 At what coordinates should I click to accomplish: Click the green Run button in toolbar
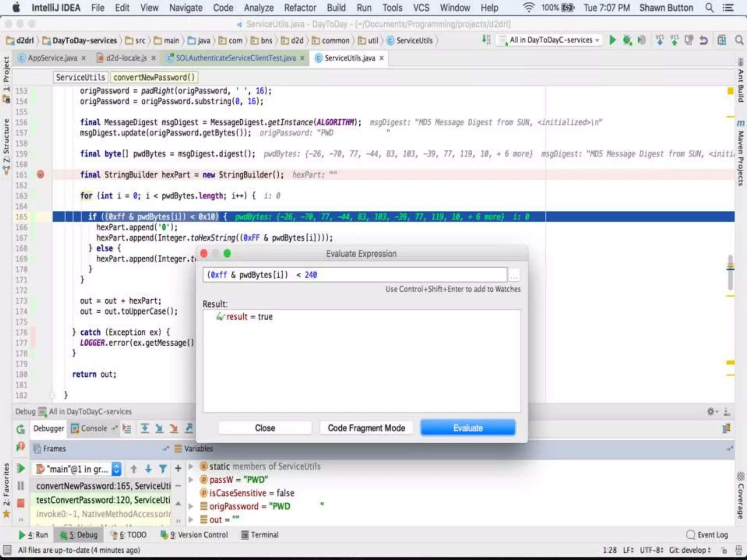(612, 40)
